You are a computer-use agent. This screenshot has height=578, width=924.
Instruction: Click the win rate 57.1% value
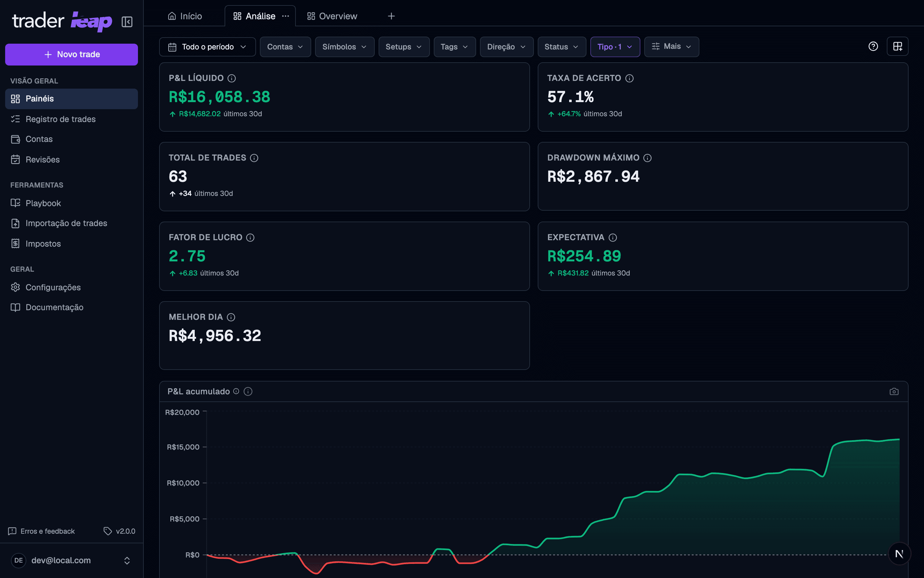570,97
